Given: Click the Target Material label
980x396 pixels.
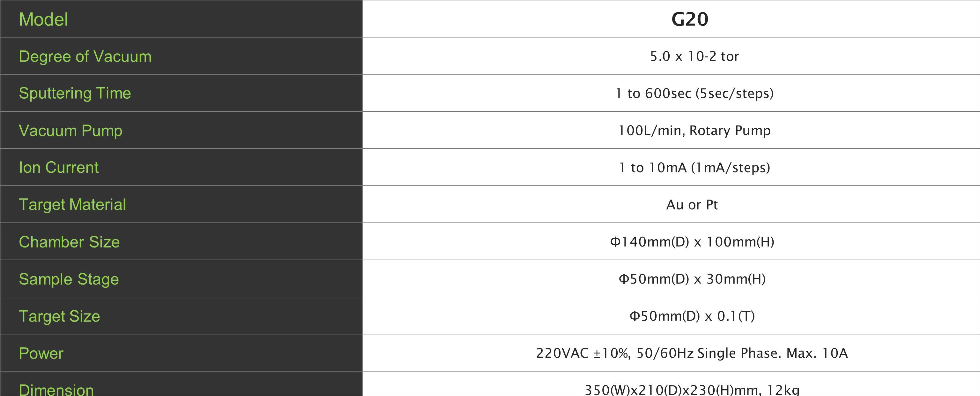Looking at the screenshot, I should (72, 204).
